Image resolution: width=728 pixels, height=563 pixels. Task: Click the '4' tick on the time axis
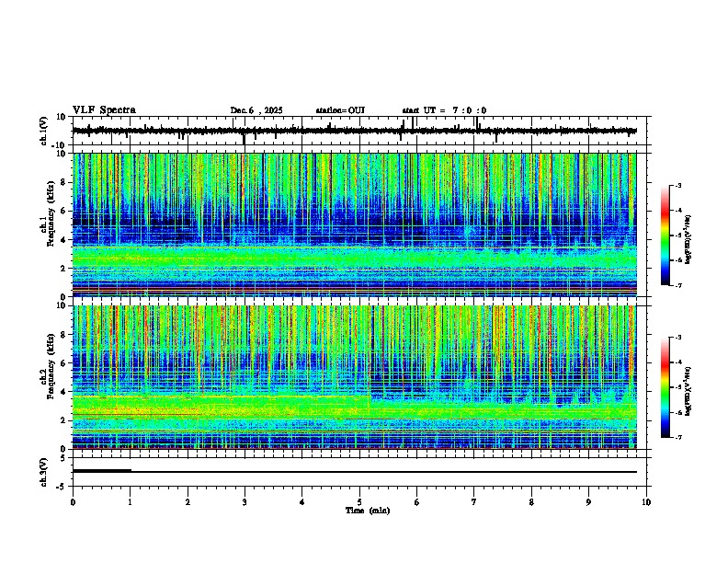click(302, 502)
